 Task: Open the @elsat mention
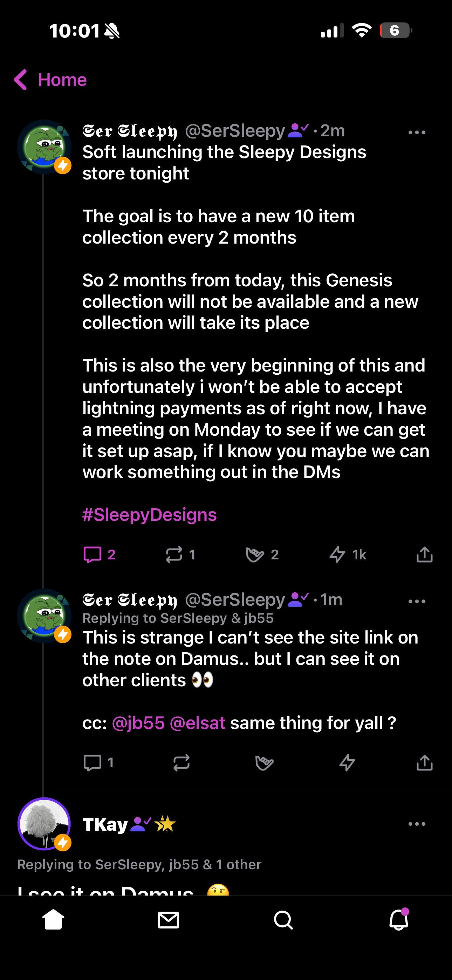click(x=198, y=723)
